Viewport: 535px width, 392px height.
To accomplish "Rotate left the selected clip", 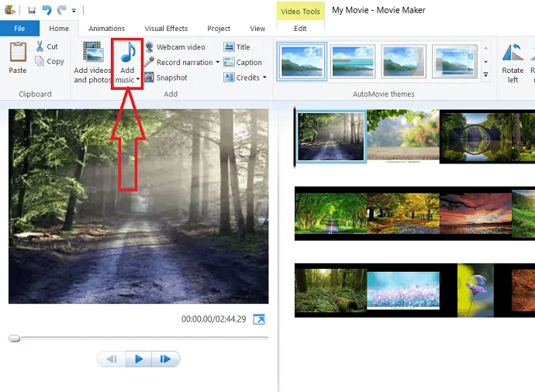I will pyautogui.click(x=513, y=63).
